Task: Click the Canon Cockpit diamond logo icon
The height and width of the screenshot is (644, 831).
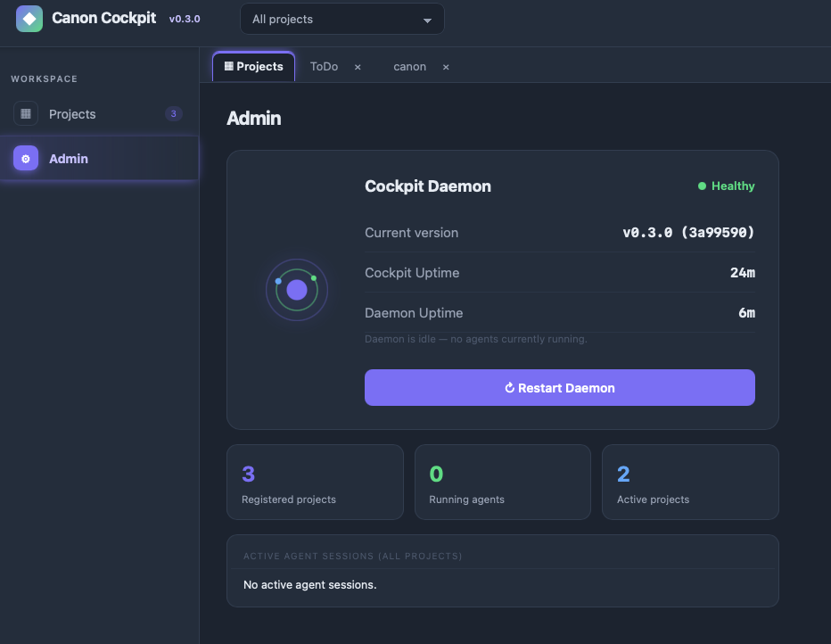Action: [29, 19]
